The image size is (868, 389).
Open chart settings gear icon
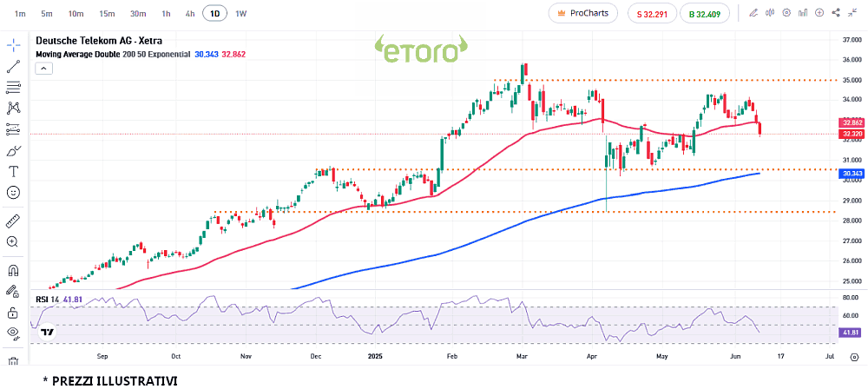(786, 13)
